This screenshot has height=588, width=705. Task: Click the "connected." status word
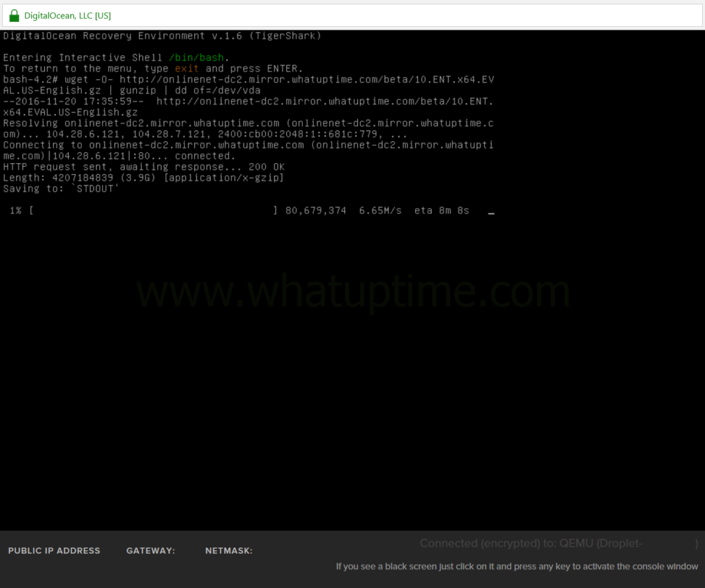205,156
